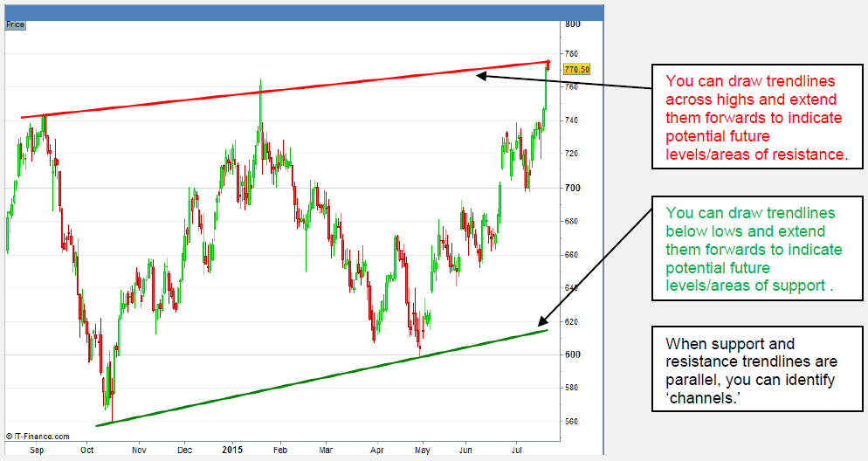Click the Price label in chart corner
The height and width of the screenshot is (461, 868).
pos(15,24)
